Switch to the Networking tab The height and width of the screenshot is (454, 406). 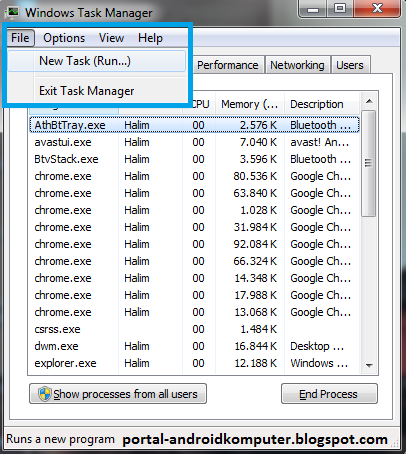pos(297,65)
